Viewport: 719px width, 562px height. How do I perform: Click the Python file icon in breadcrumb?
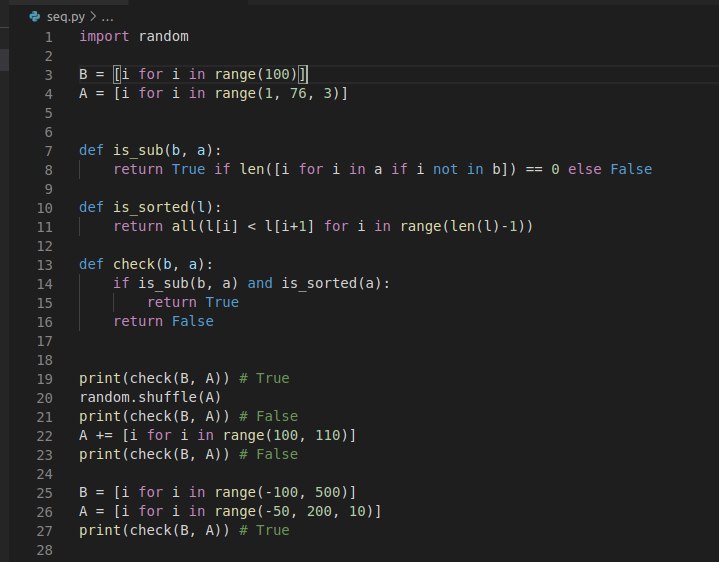coord(34,17)
